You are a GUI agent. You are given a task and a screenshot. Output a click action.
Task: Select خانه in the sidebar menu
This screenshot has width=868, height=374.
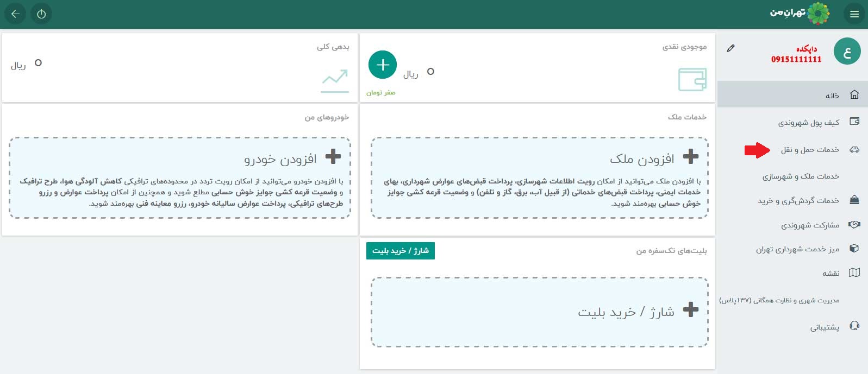[x=792, y=95]
